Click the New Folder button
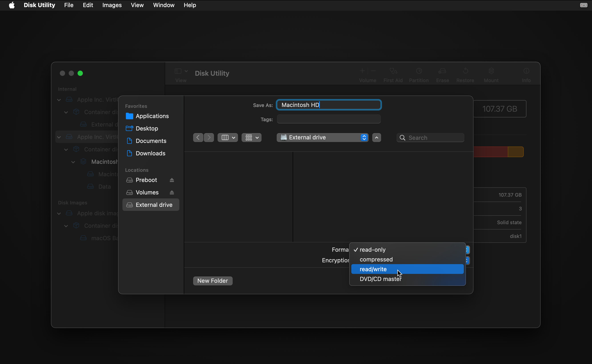592x364 pixels. [x=212, y=280]
